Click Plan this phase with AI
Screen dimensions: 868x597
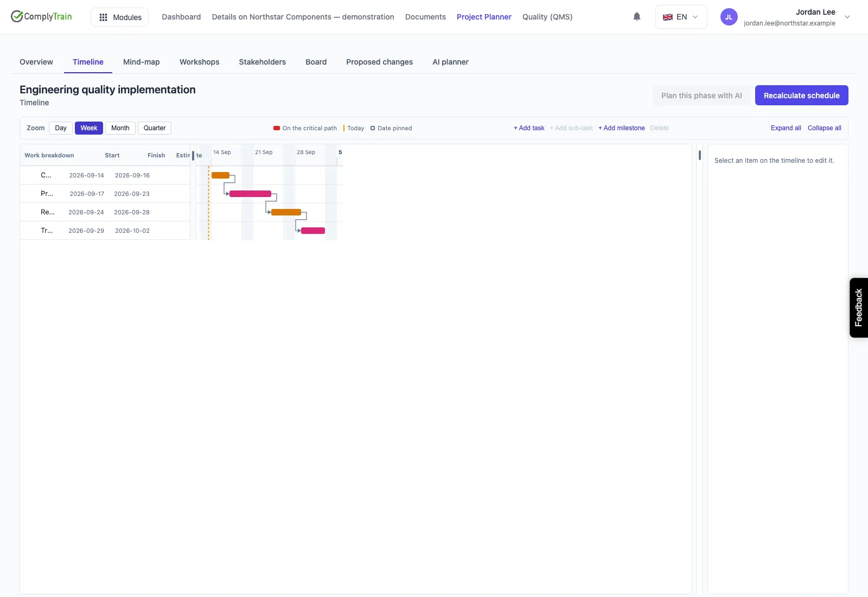pos(701,96)
